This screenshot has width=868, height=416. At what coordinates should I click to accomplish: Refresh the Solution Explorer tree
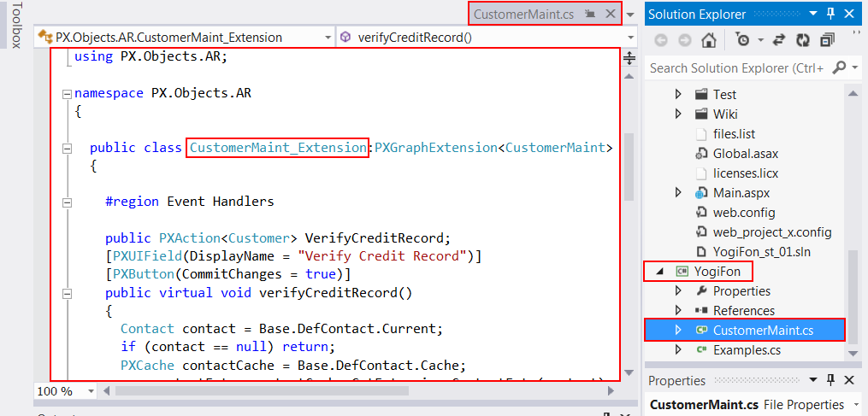point(803,40)
